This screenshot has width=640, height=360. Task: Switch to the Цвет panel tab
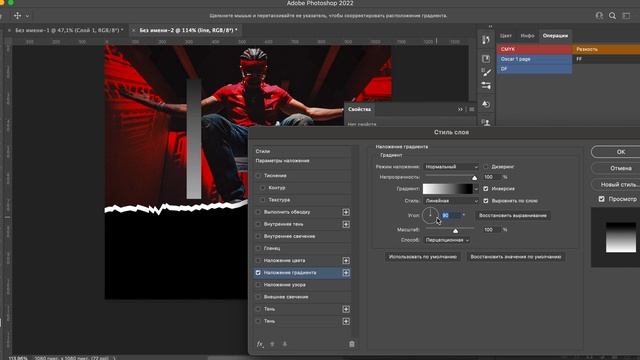click(506, 36)
